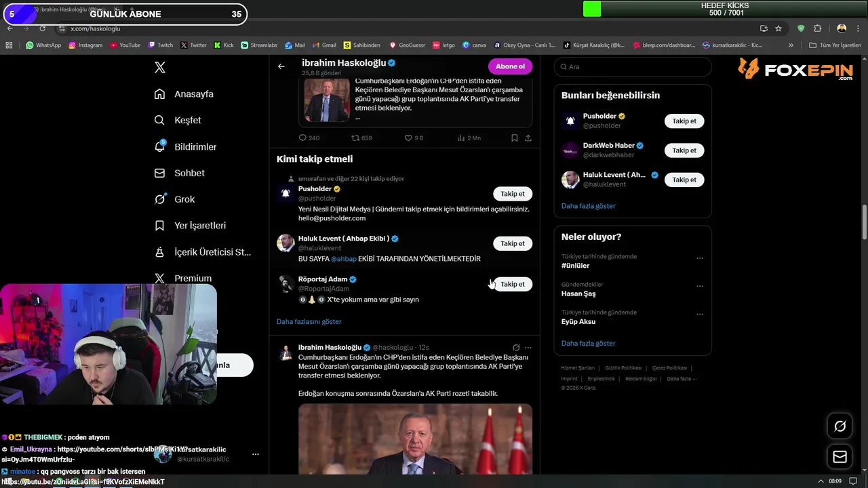Open @ahbap mention link
Image resolution: width=868 pixels, height=488 pixels.
[x=343, y=259]
